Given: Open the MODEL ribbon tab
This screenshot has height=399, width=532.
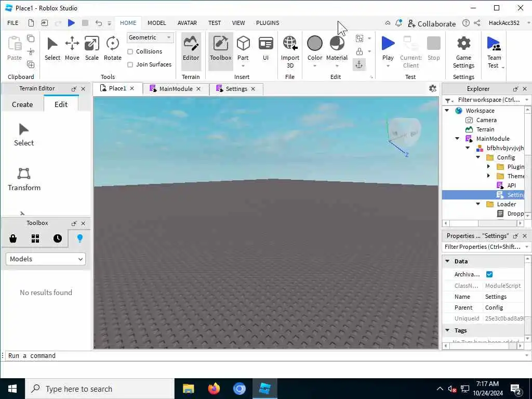Looking at the screenshot, I should point(156,23).
